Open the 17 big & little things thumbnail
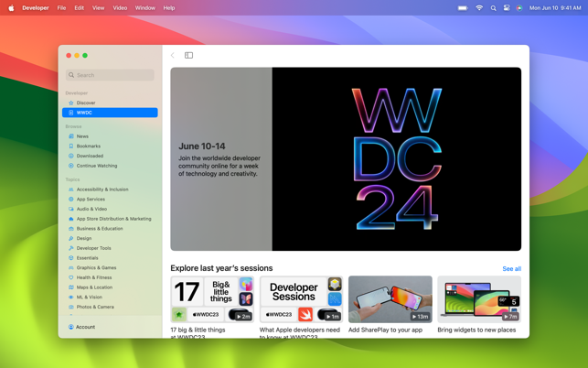The image size is (588, 368). [212, 299]
